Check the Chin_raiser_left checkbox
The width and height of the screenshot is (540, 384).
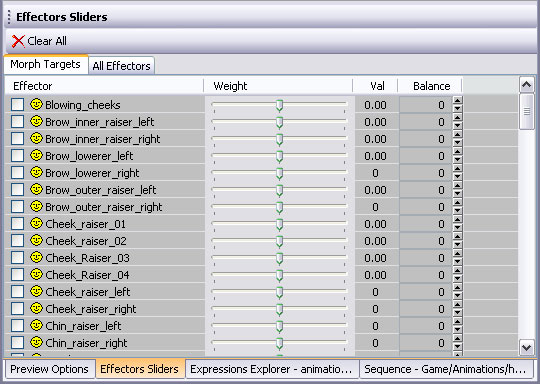[17, 325]
